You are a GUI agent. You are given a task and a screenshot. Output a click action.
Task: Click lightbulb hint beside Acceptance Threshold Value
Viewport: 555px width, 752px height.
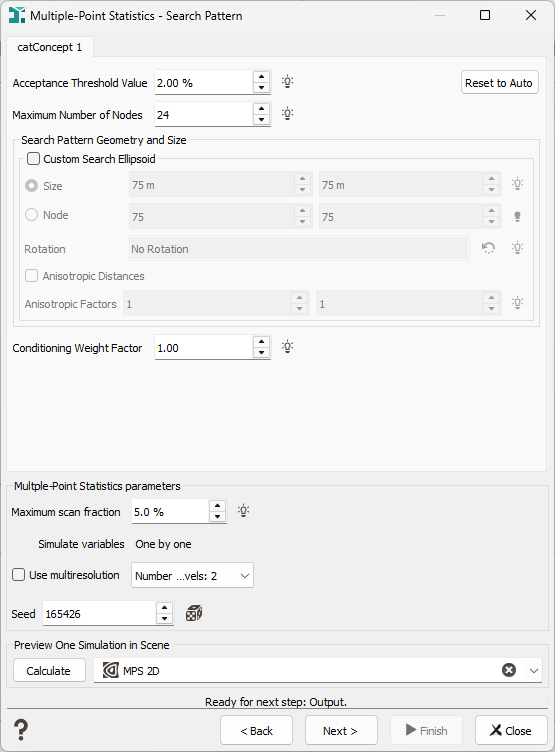point(287,82)
